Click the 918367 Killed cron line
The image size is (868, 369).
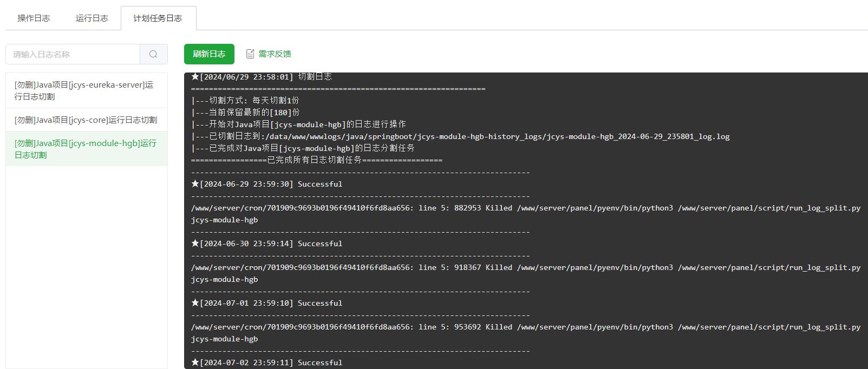(526, 273)
